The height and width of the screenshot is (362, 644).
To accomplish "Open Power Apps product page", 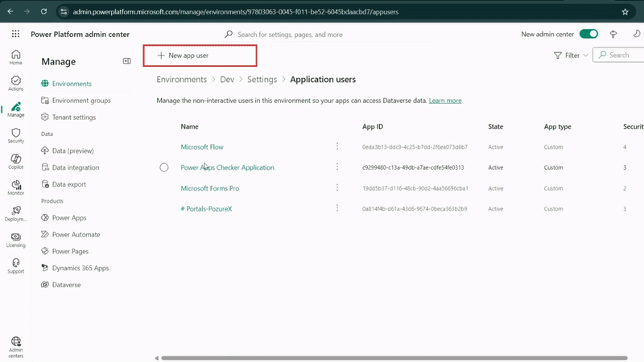I will click(x=69, y=218).
